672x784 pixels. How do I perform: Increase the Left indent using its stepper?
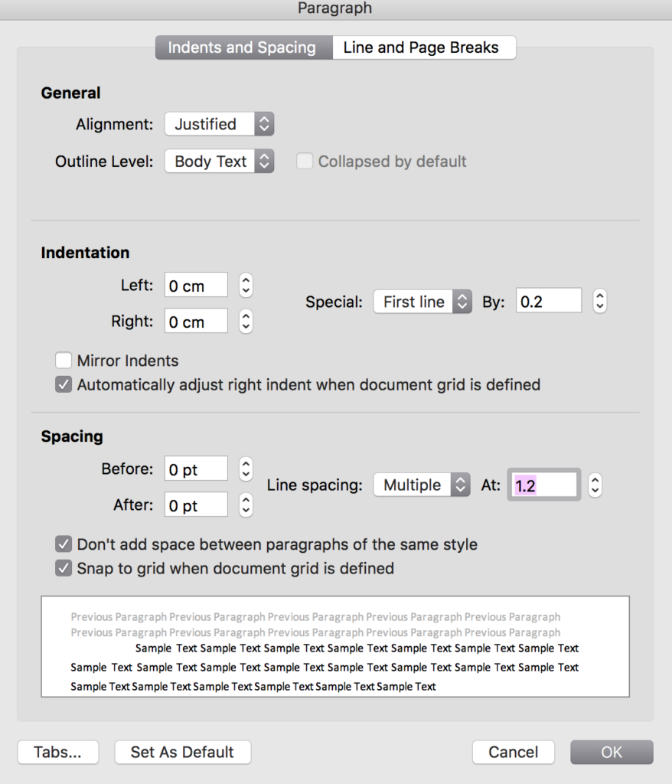point(245,280)
